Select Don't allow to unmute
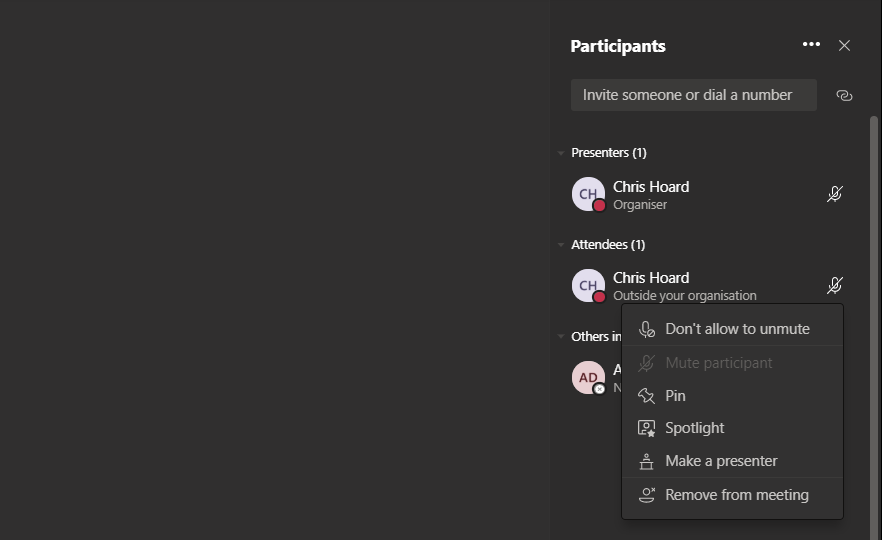Image resolution: width=882 pixels, height=540 pixels. [737, 329]
